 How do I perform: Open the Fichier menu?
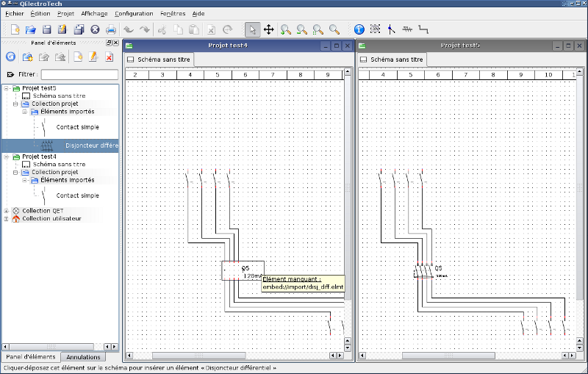click(15, 13)
